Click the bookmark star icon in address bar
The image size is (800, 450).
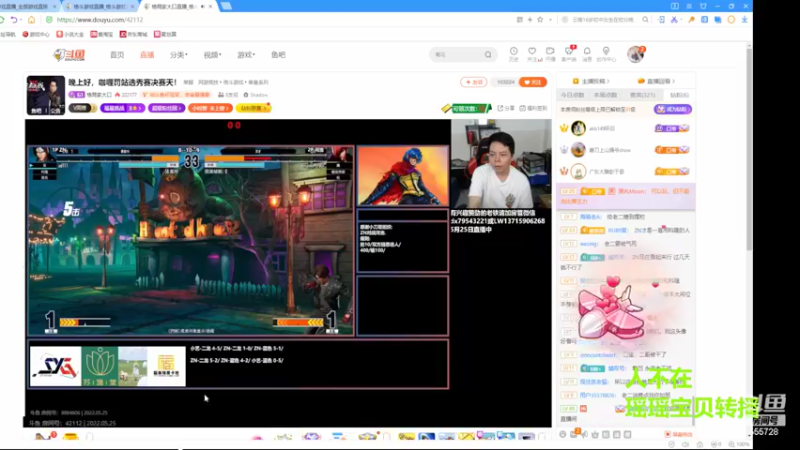(540, 20)
